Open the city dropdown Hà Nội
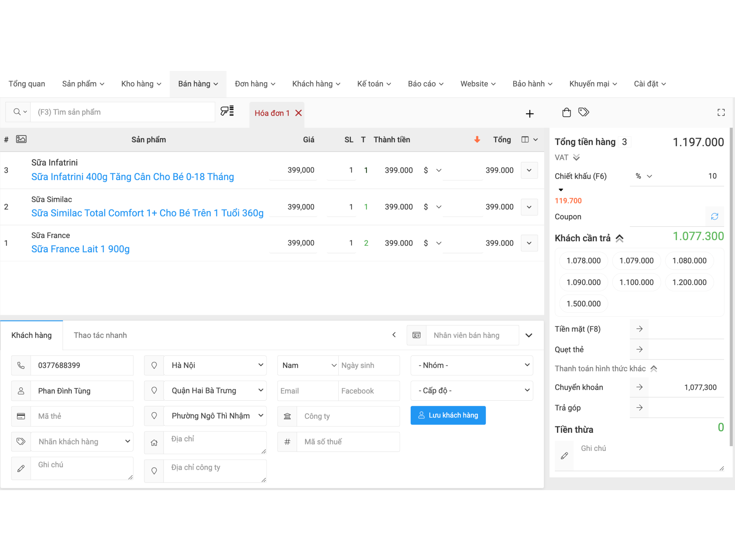735x560 pixels. [215, 365]
